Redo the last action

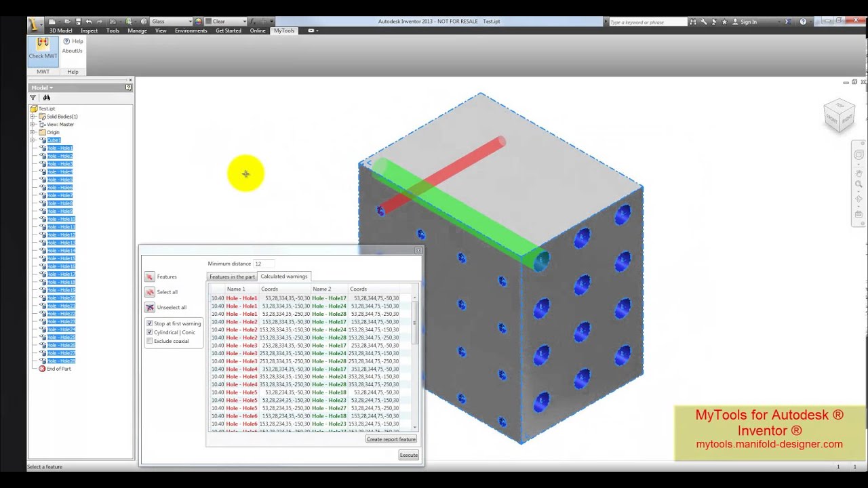tap(100, 22)
